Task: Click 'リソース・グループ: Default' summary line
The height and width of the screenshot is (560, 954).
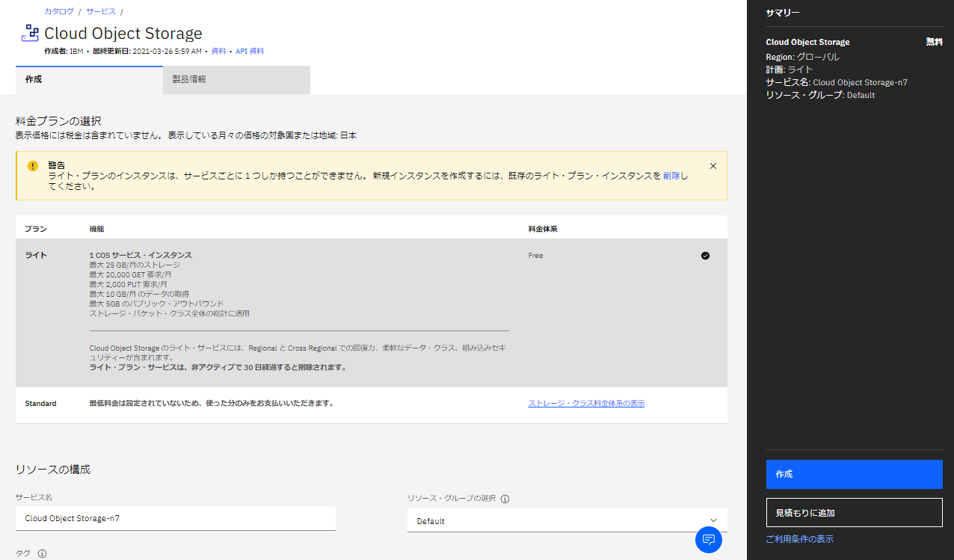Action: pos(820,95)
